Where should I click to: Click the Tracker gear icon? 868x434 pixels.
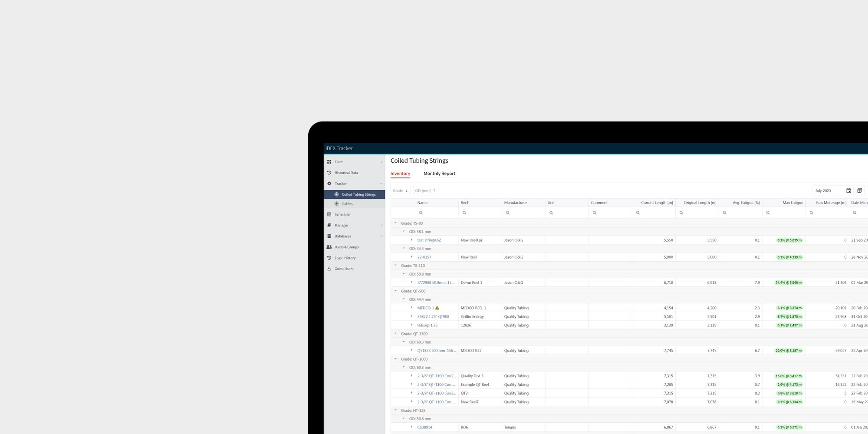[x=329, y=184]
